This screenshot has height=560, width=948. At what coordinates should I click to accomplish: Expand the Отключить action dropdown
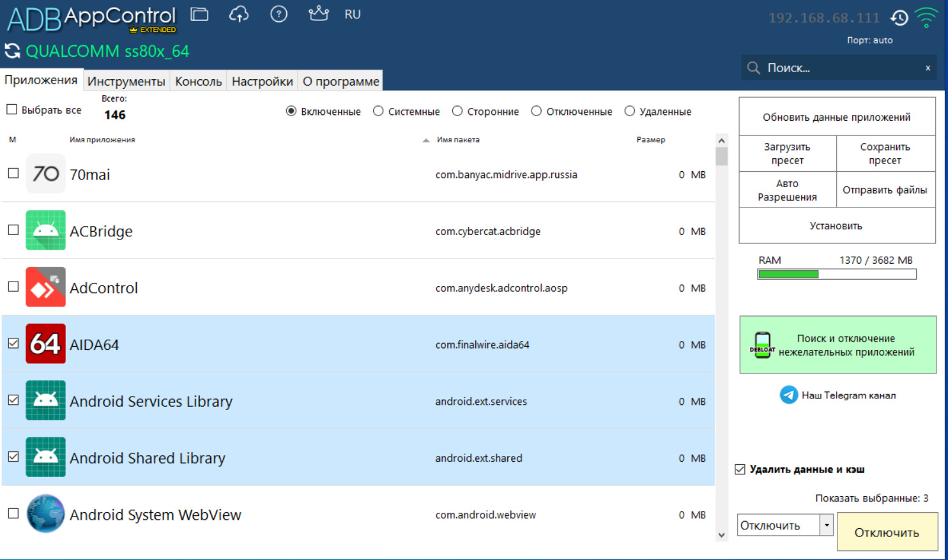point(827,525)
